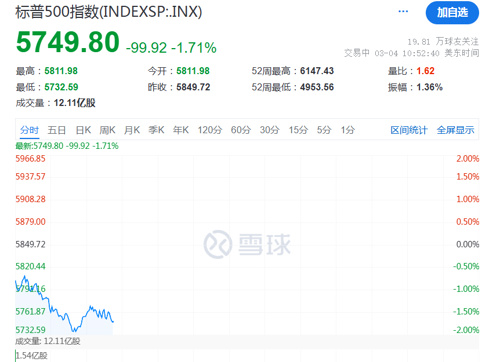The image size is (500, 362).
Task: Open the 5分 interval chart
Action: 324,130
